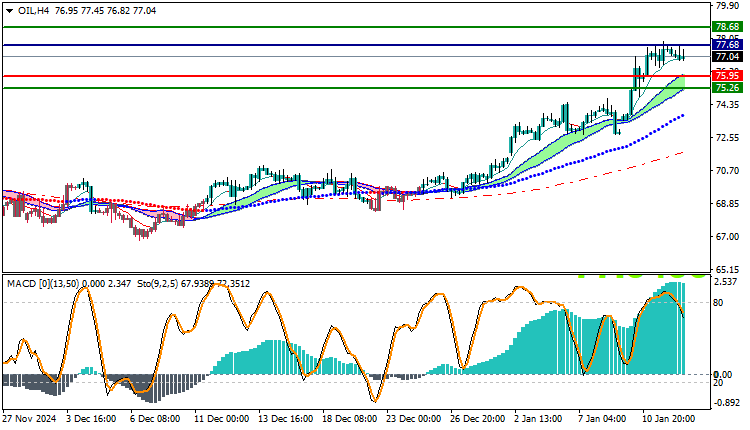This screenshot has width=750, height=430.
Task: Click the 7 Jan 04:00 time label
Action: [602, 419]
